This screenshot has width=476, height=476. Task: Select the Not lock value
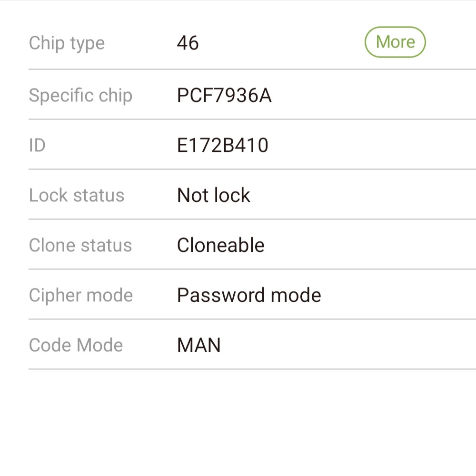[213, 196]
